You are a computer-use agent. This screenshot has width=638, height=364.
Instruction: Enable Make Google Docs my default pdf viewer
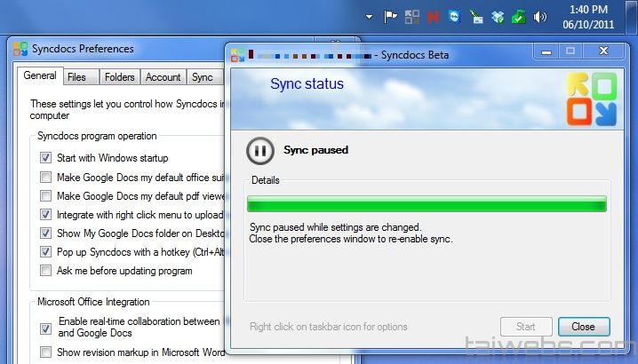coord(45,196)
